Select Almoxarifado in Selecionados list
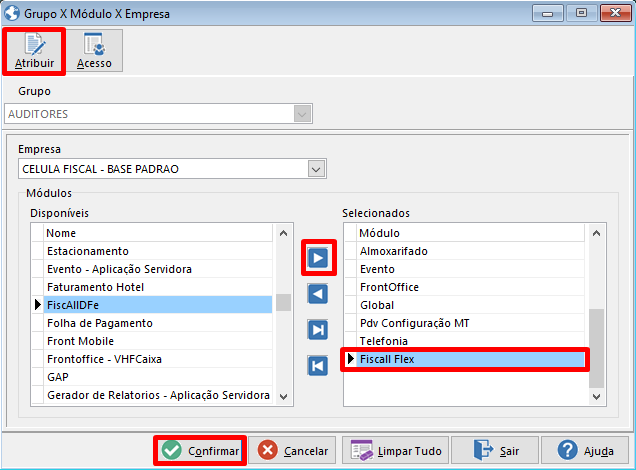Image resolution: width=636 pixels, height=470 pixels. tap(471, 251)
